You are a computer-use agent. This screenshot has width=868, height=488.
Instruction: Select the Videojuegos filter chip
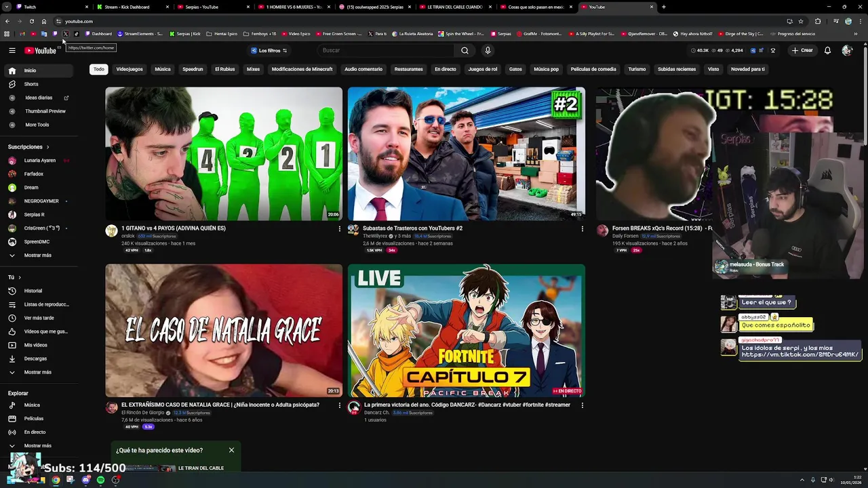pyautogui.click(x=130, y=69)
